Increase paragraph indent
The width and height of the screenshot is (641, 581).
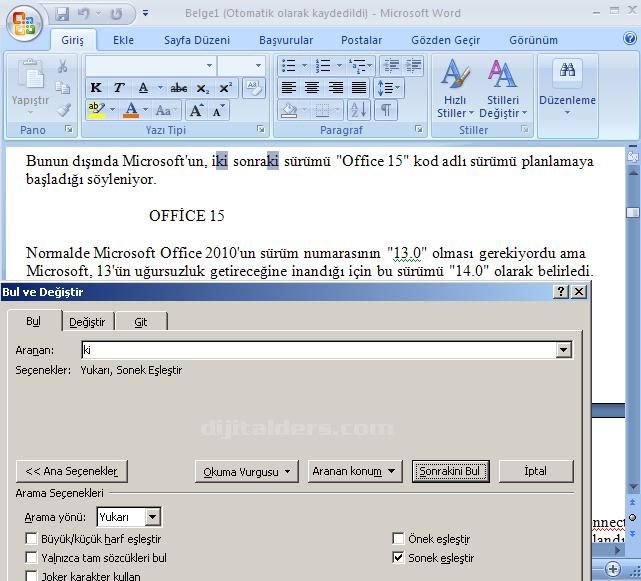pos(414,65)
